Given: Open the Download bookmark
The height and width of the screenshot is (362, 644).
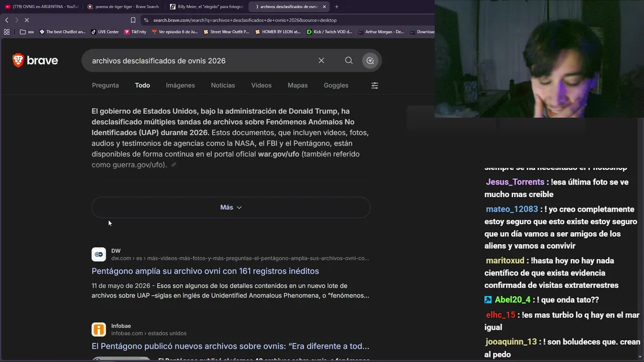Looking at the screenshot, I should 422,32.
